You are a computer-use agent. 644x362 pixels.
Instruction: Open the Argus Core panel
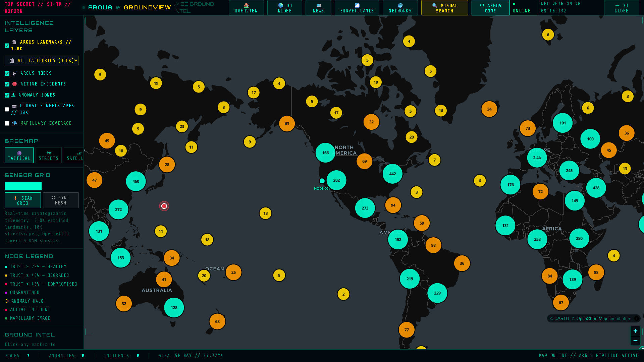click(x=490, y=8)
